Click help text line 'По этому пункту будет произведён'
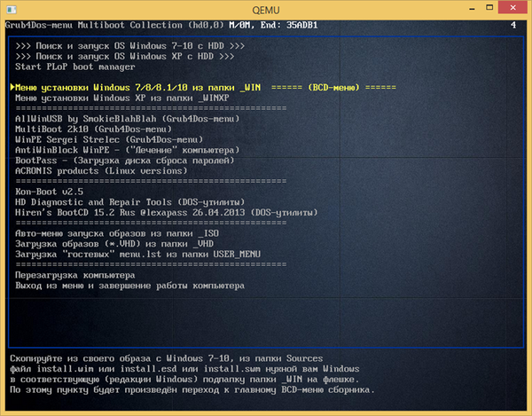 tap(192, 390)
